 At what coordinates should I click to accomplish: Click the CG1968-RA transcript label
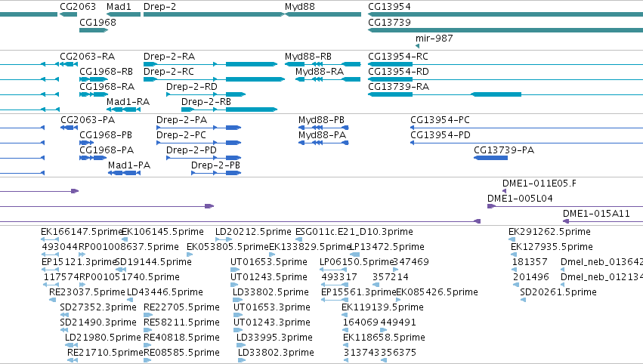coord(107,87)
